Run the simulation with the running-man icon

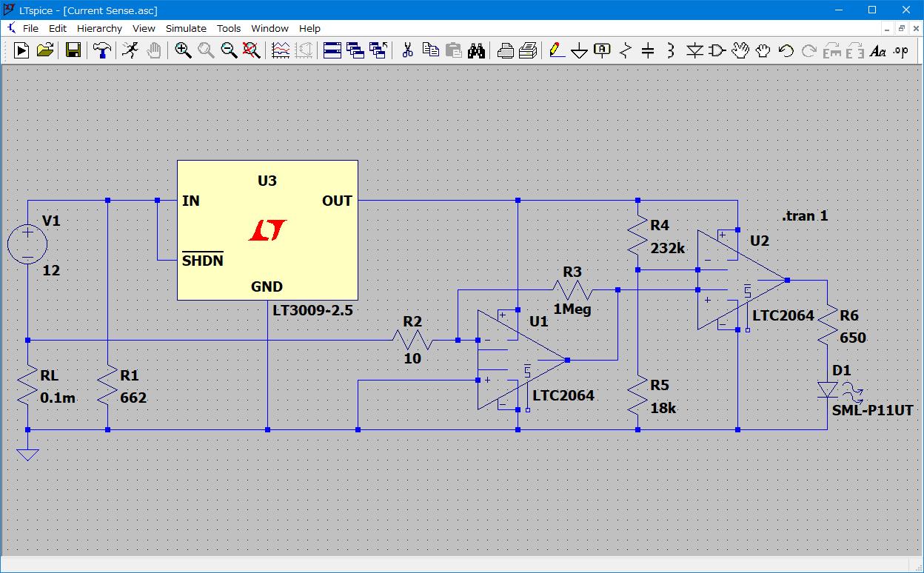(x=130, y=50)
